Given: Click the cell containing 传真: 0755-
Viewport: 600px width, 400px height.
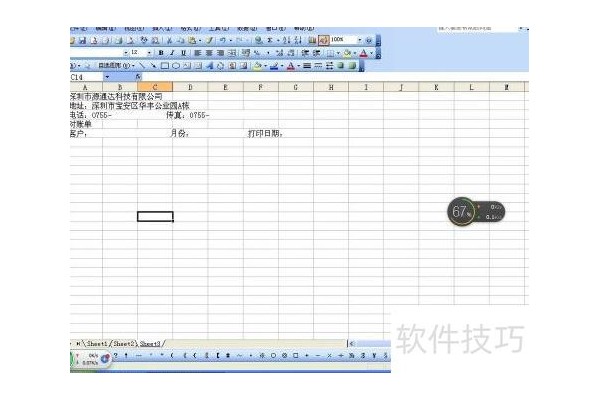Looking at the screenshot, I should click(x=188, y=115).
